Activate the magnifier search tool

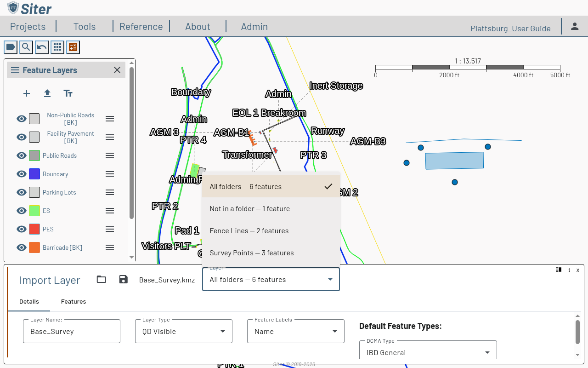click(x=26, y=47)
